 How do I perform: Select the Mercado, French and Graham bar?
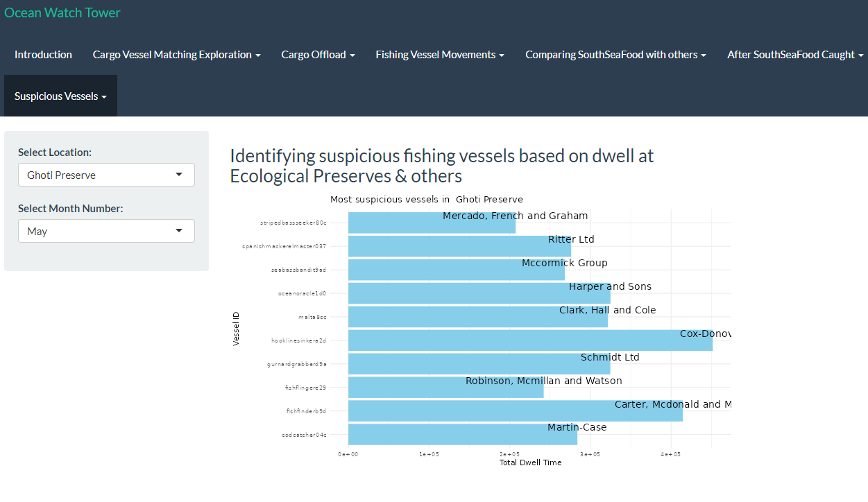tap(432, 223)
